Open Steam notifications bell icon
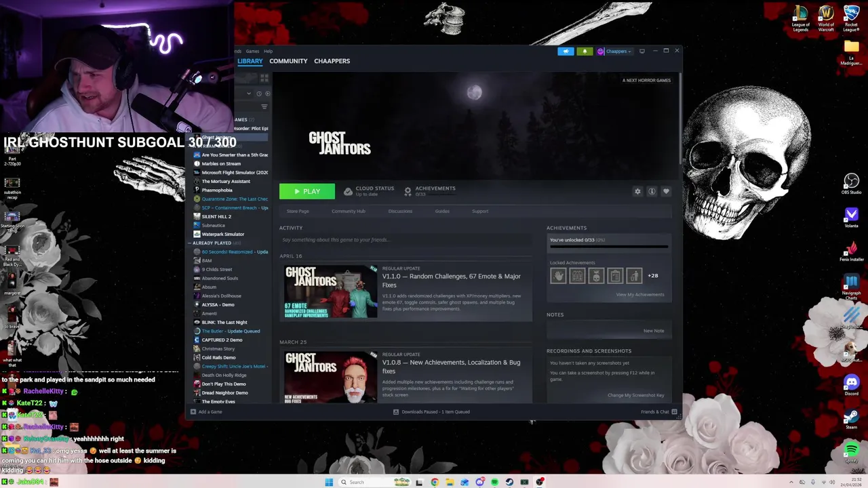 [x=585, y=51]
